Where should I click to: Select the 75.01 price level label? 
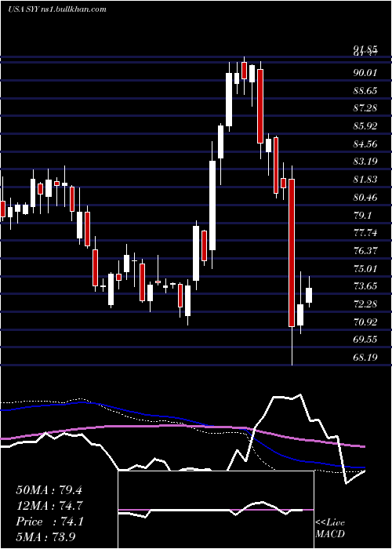pos(365,268)
